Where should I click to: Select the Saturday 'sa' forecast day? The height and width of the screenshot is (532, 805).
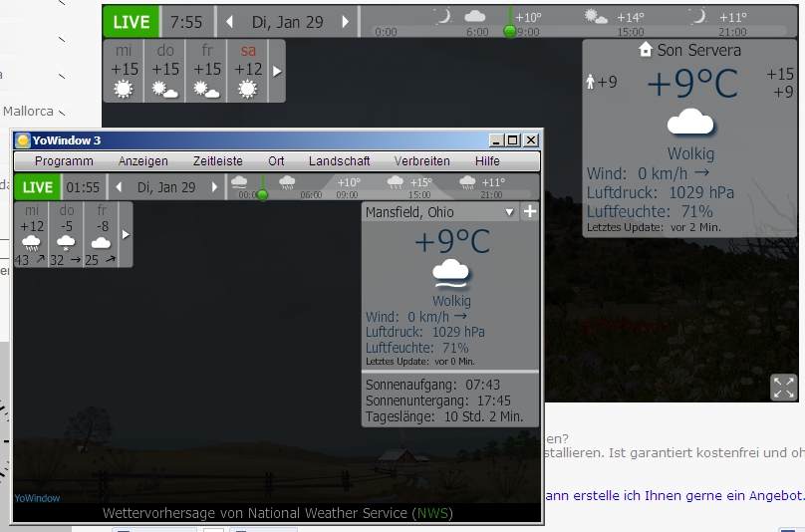pyautogui.click(x=248, y=71)
